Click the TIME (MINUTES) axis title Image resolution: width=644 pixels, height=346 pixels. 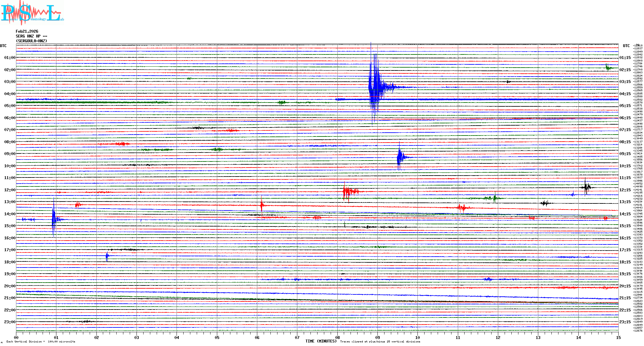click(x=321, y=341)
